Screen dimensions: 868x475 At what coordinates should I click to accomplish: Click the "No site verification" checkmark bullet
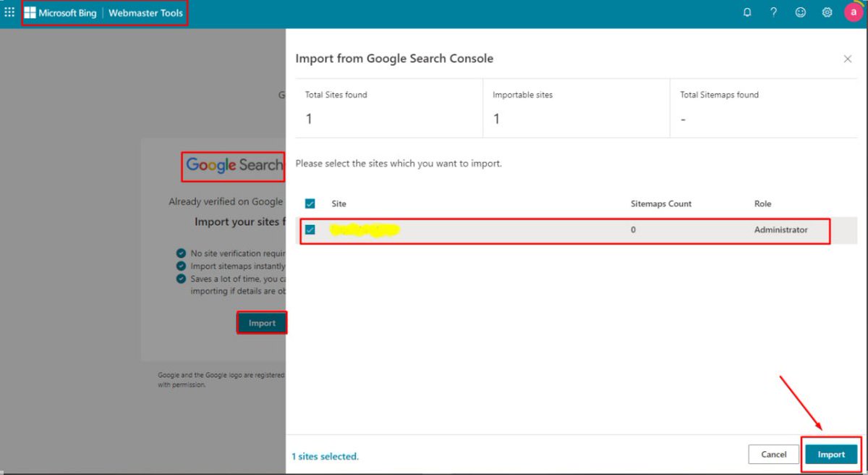point(181,253)
